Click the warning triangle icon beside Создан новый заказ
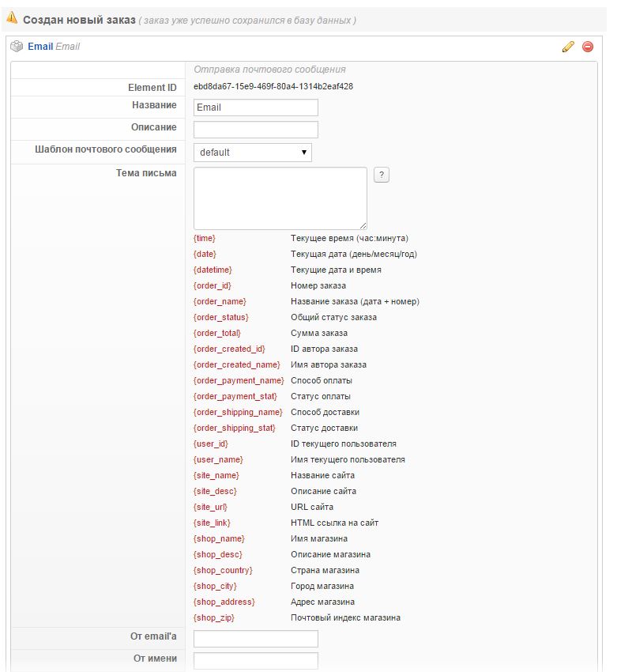Viewport: 617px width, 672px height. coord(12,18)
